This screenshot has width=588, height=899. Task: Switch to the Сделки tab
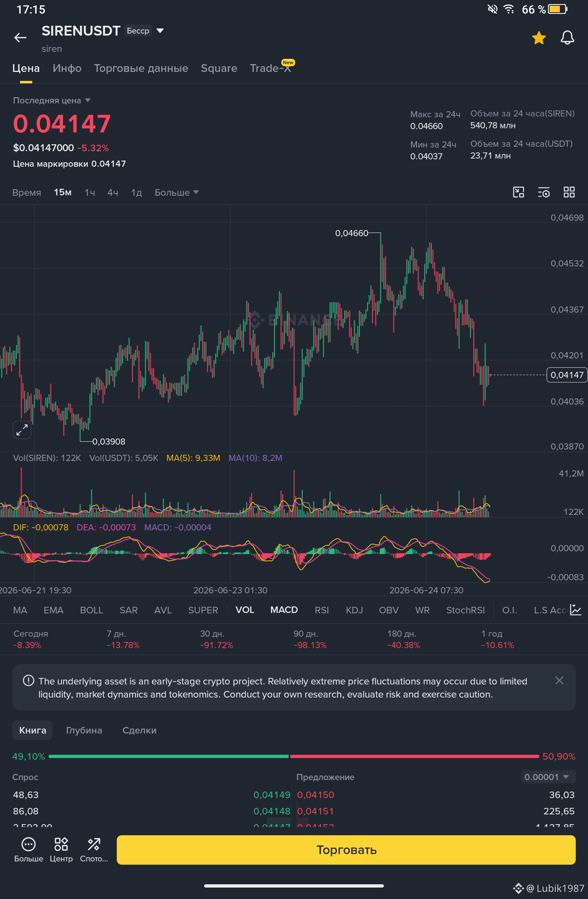pos(139,730)
